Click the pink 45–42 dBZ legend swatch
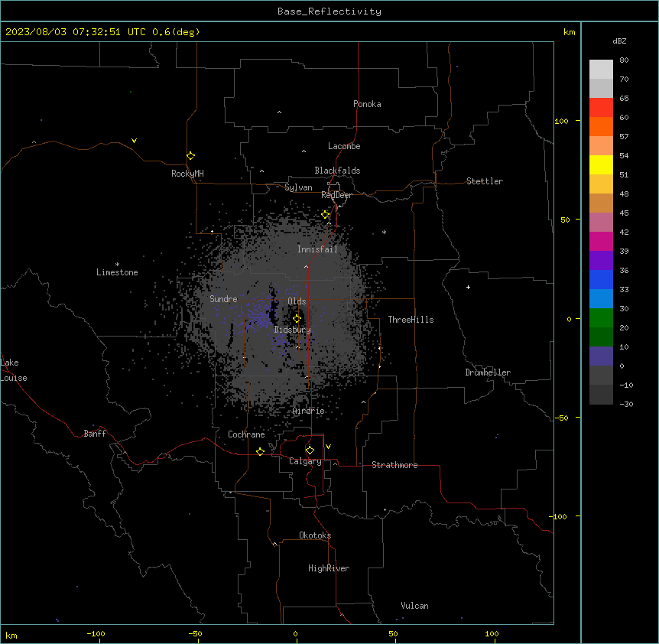 (x=601, y=222)
